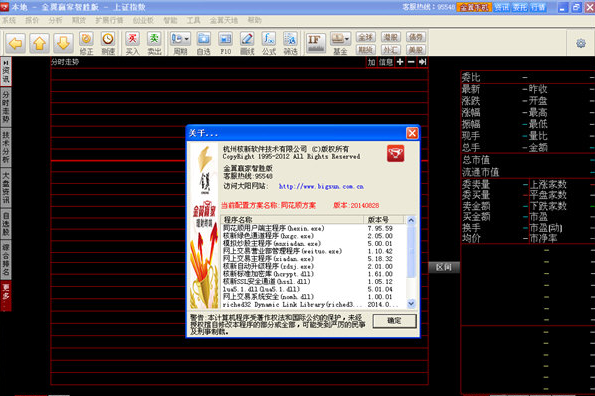This screenshot has height=396, width=595.
Task: Click scrollbar down arrow in program list
Action: 411,303
